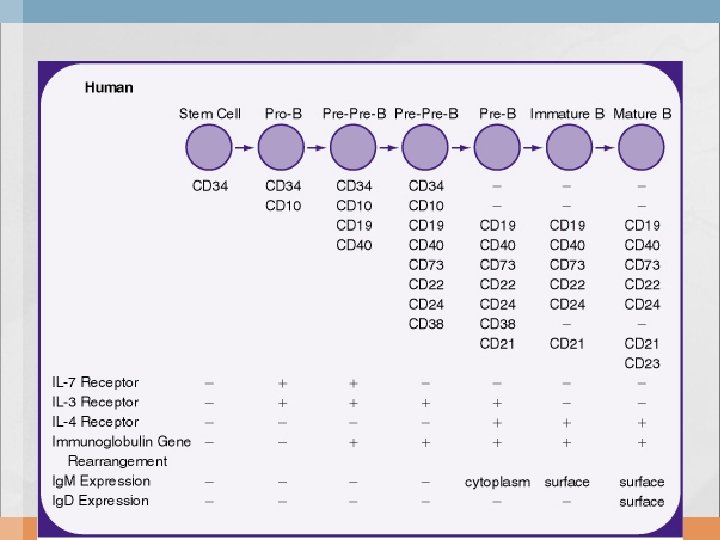Click IL-7 Receptor minus sign under Stem Cell
Image resolution: width=720 pixels, height=540 pixels.
(209, 383)
